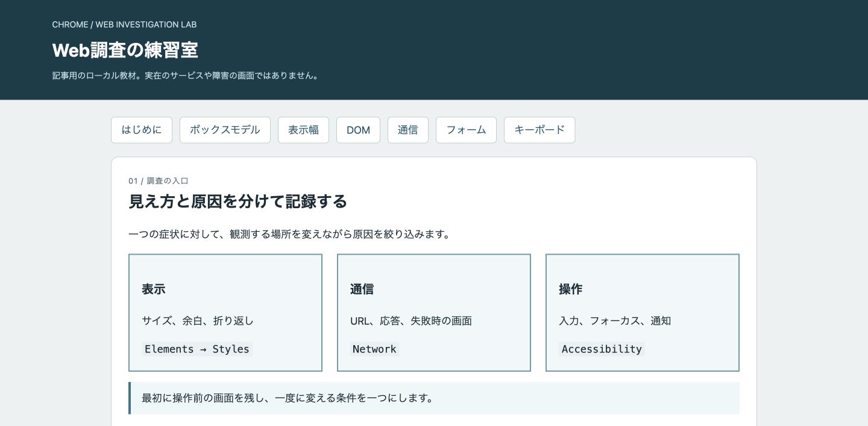
Task: Click the paragraph starting 一つの症状に対して
Action: [290, 234]
